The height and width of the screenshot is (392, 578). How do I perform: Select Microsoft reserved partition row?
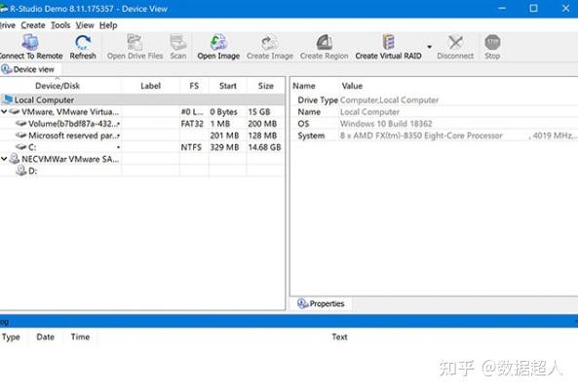tap(73, 136)
